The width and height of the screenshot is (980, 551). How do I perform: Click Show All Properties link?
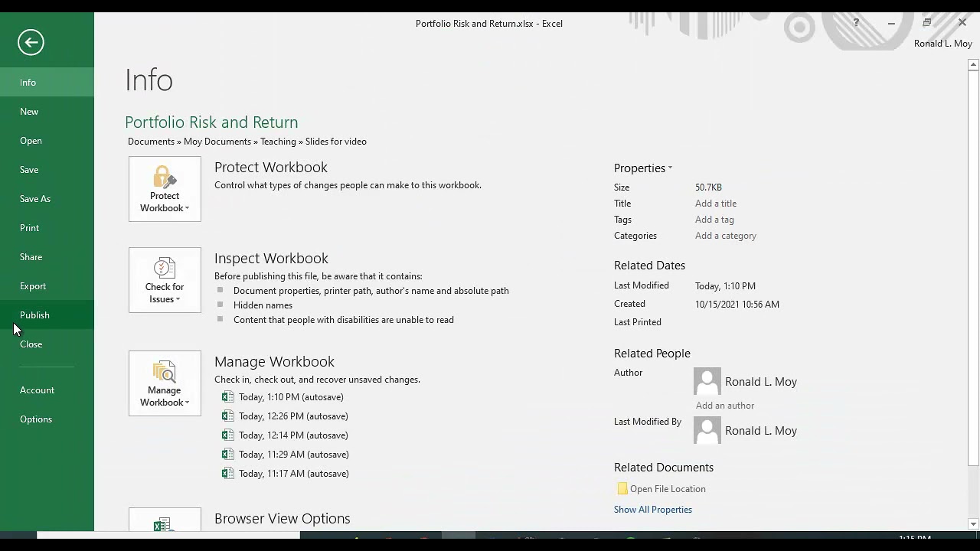[x=652, y=510]
